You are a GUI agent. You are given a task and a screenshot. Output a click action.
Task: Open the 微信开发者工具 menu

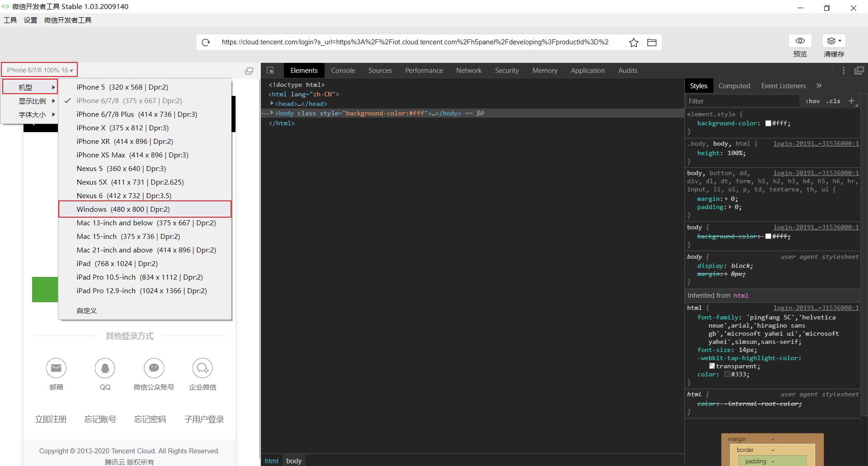click(68, 20)
